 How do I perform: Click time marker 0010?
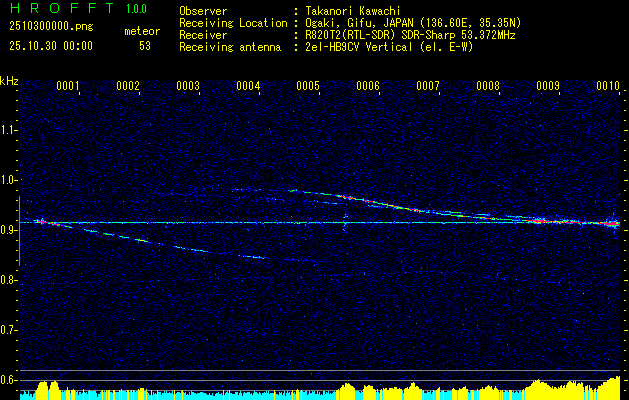click(608, 86)
